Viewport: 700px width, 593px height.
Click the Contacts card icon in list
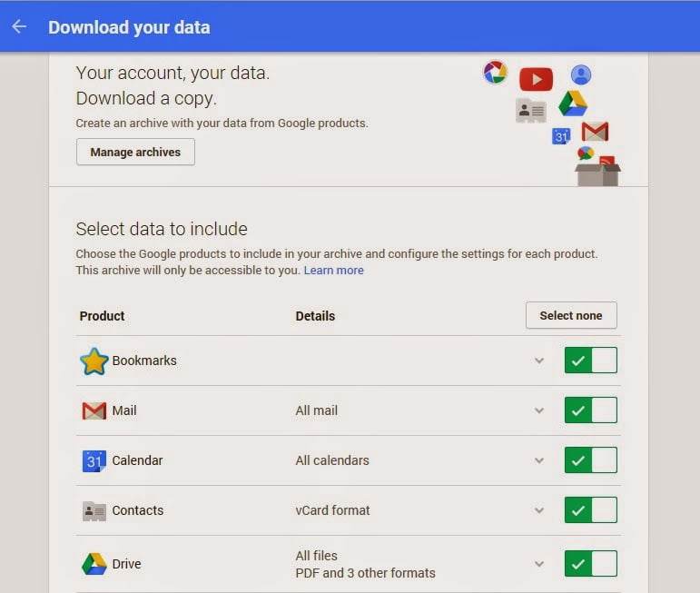pyautogui.click(x=94, y=511)
